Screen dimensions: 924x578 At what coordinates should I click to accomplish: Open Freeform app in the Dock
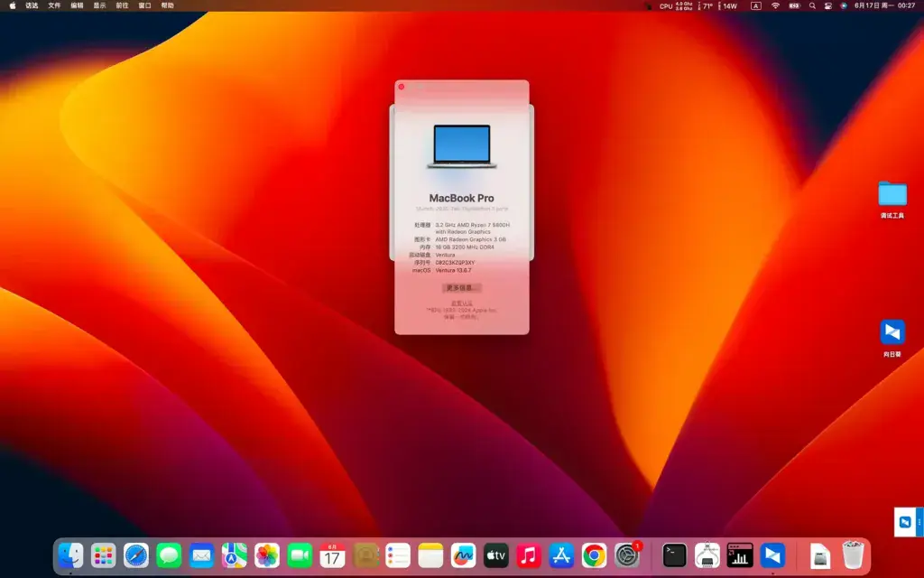click(x=463, y=555)
